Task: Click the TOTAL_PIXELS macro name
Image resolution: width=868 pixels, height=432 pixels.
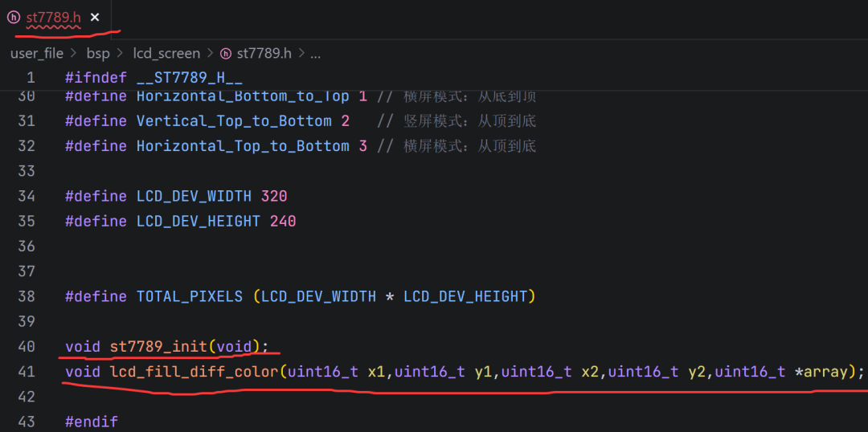Action: tap(190, 296)
